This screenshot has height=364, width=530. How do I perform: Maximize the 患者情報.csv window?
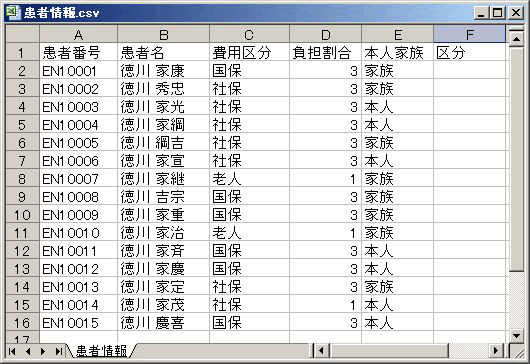pos(498,13)
